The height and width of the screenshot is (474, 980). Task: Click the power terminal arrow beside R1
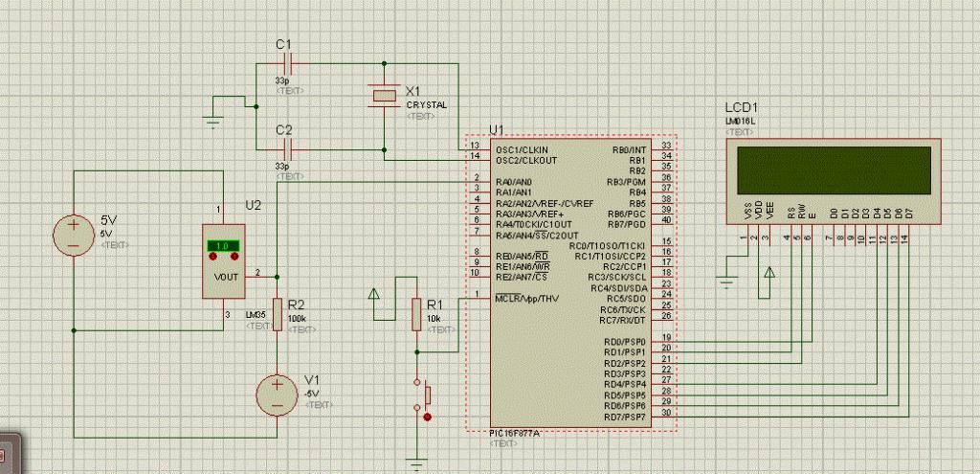click(374, 294)
